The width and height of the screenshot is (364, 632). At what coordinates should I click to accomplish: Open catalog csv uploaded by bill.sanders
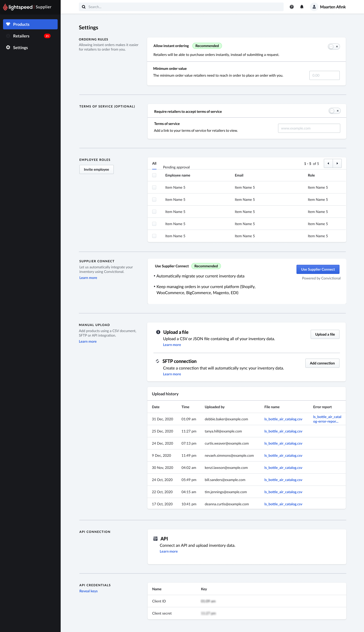(283, 480)
